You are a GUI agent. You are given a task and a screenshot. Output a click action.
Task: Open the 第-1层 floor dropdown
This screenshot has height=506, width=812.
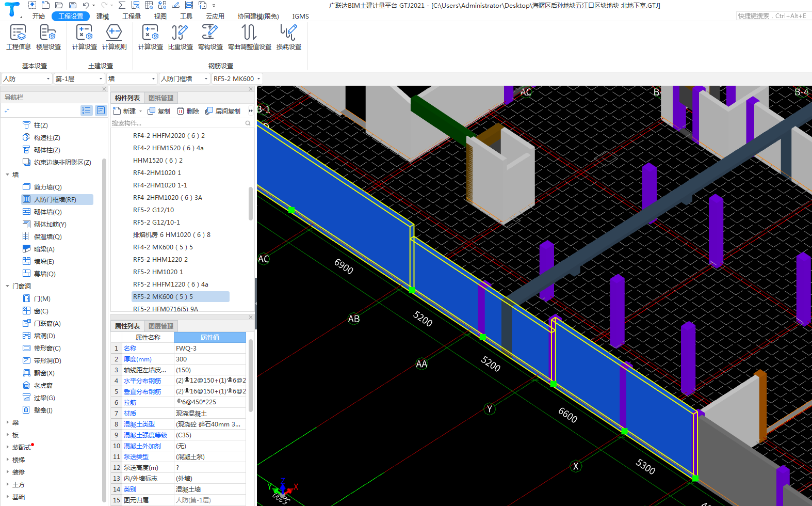click(79, 78)
